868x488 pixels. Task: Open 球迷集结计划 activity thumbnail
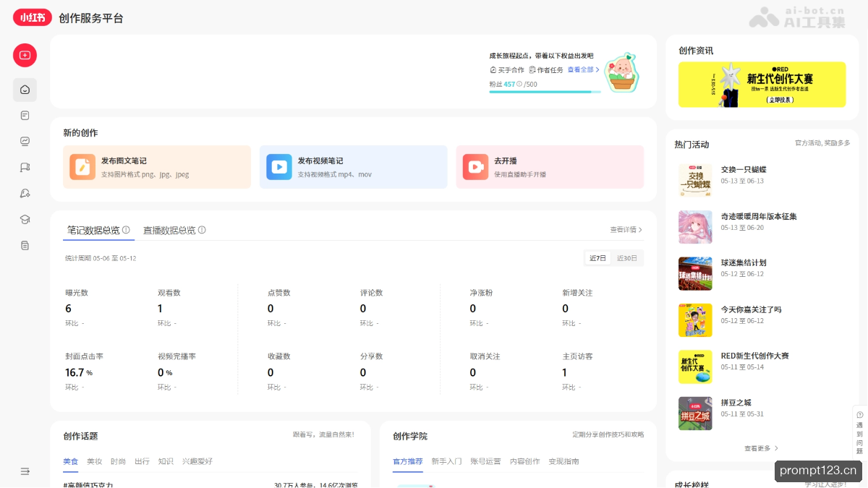pyautogui.click(x=695, y=273)
